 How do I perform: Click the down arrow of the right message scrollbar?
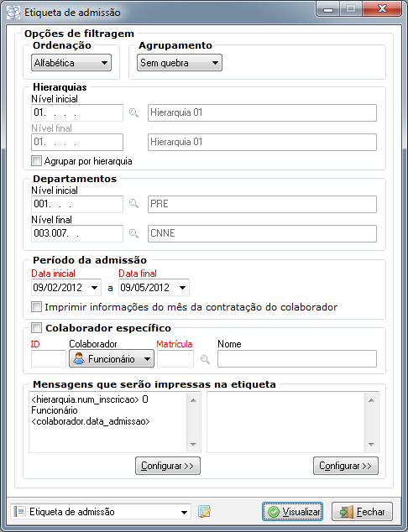(x=371, y=445)
